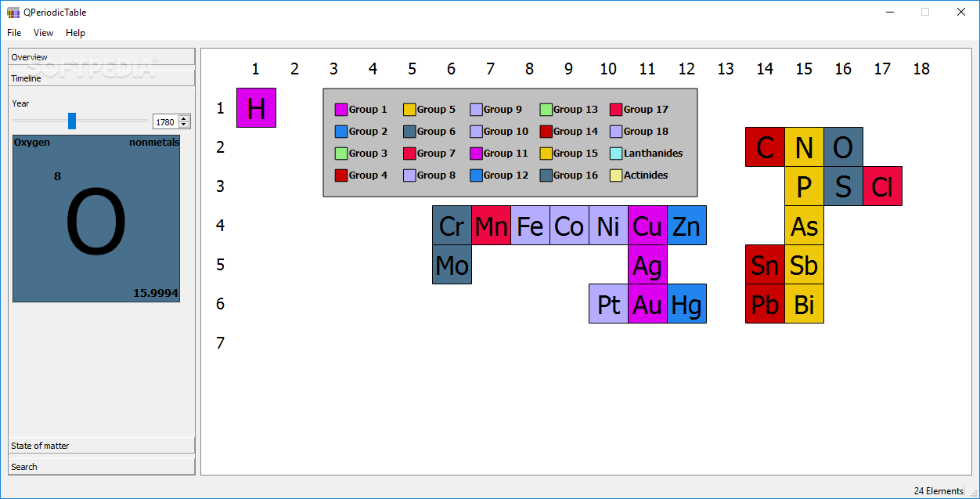Click the Group 5 color swatch in legend
The width and height of the screenshot is (980, 499).
click(409, 110)
